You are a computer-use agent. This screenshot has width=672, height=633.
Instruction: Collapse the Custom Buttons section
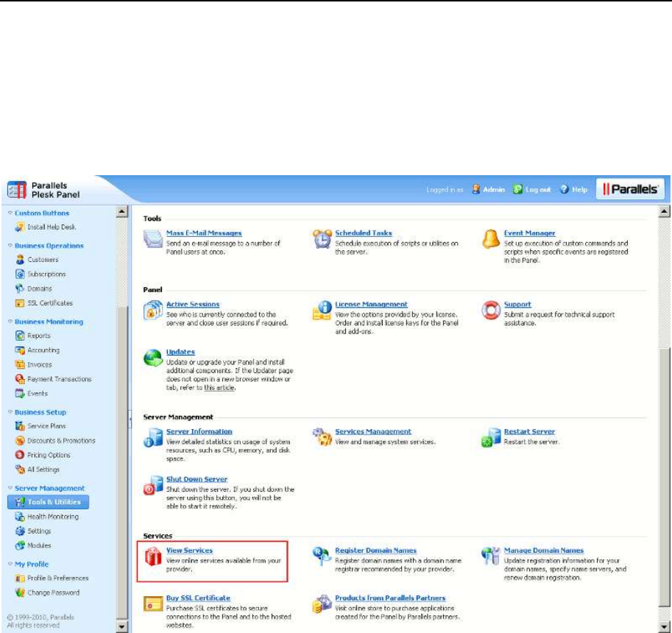pos(10,213)
